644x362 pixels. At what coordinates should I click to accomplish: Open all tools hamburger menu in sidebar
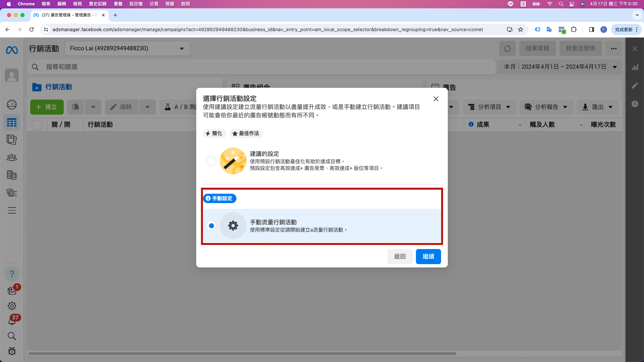[x=12, y=210]
